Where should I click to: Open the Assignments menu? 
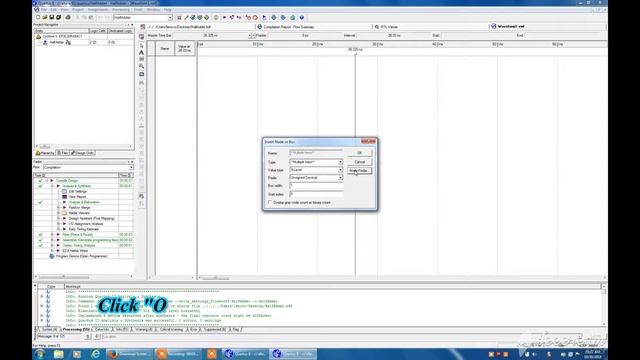pos(98,9)
